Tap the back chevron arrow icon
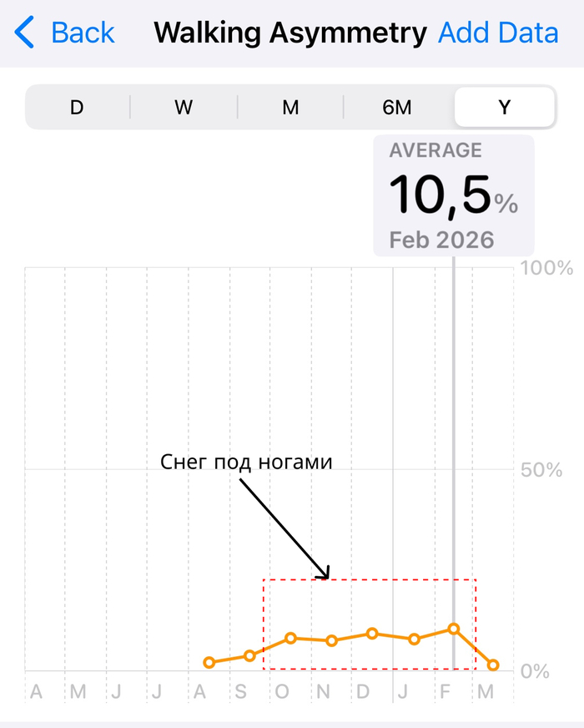 click(25, 33)
